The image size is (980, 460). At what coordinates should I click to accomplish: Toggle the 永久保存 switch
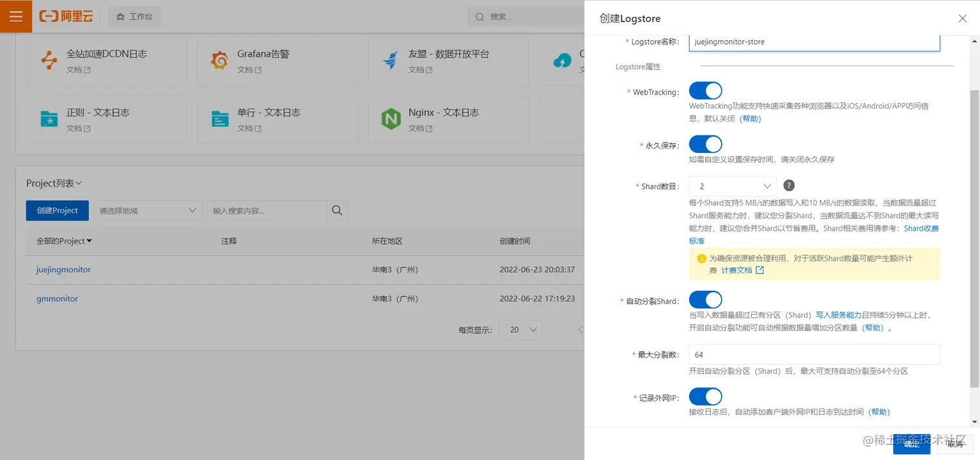click(x=705, y=144)
